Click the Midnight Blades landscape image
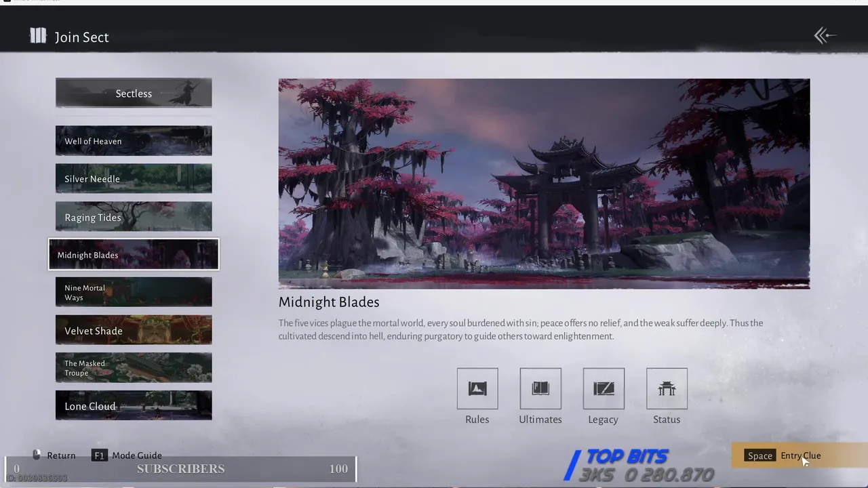 coord(544,184)
